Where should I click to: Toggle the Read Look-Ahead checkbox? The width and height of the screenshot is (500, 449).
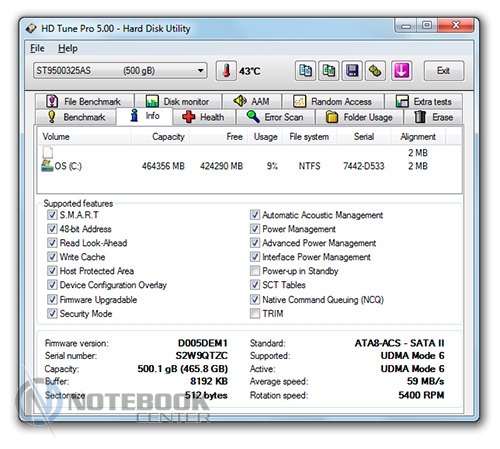[52, 243]
